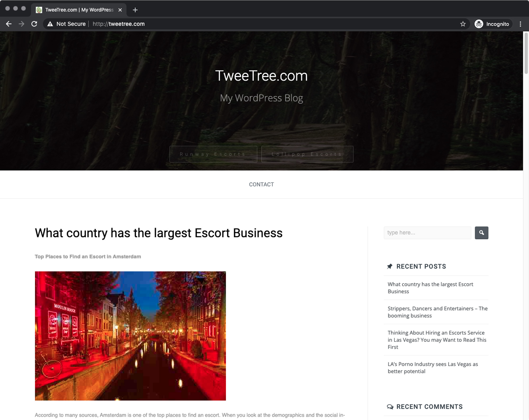The image size is (529, 420).
Task: Open Chrome three-dot menu
Action: 520,24
